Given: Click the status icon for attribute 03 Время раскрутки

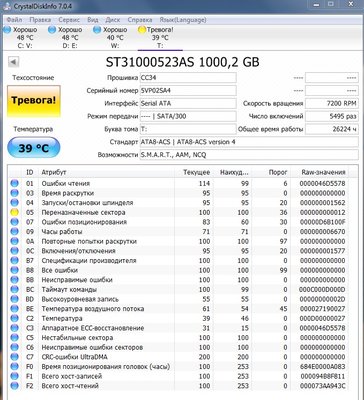Looking at the screenshot, I should coord(14,193).
